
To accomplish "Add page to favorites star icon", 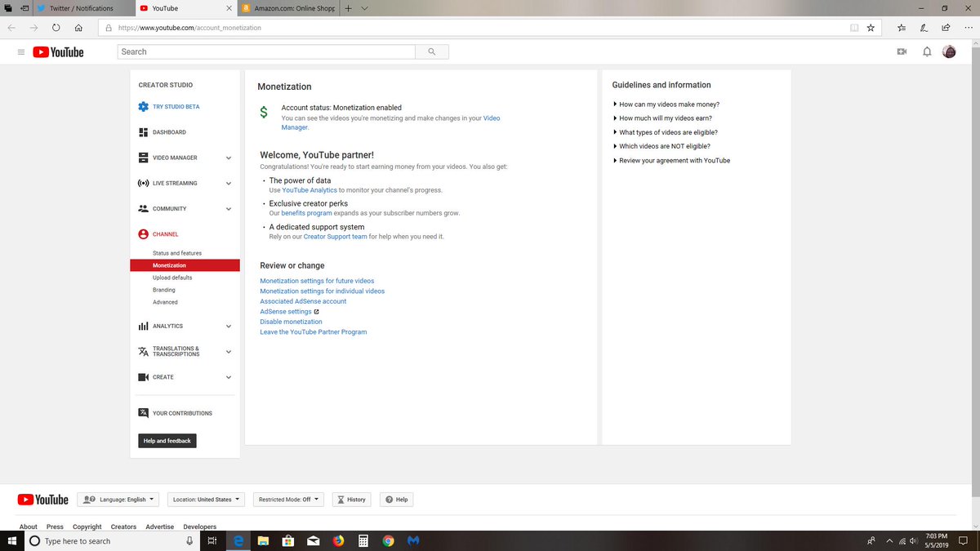I will (x=871, y=27).
